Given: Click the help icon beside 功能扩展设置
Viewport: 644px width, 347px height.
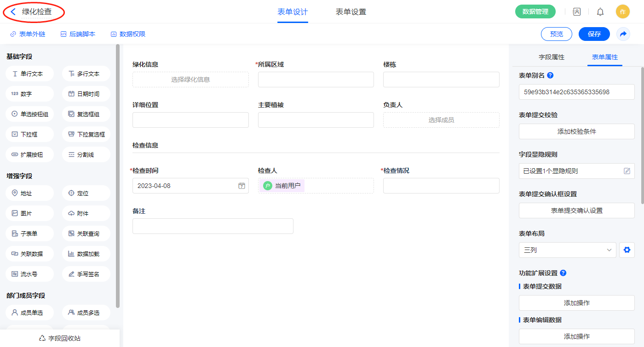Looking at the screenshot, I should 563,273.
